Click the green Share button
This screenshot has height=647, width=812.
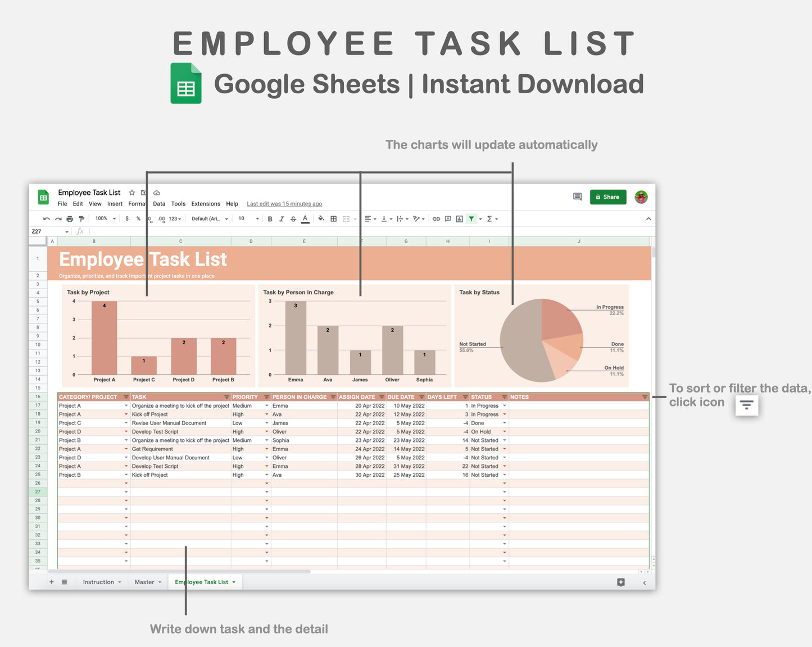(607, 197)
